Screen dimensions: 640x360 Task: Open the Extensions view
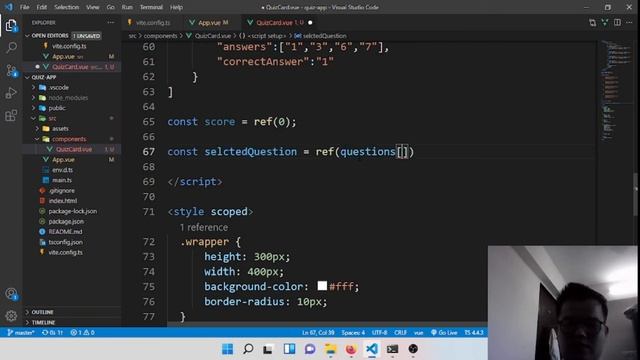[x=11, y=115]
